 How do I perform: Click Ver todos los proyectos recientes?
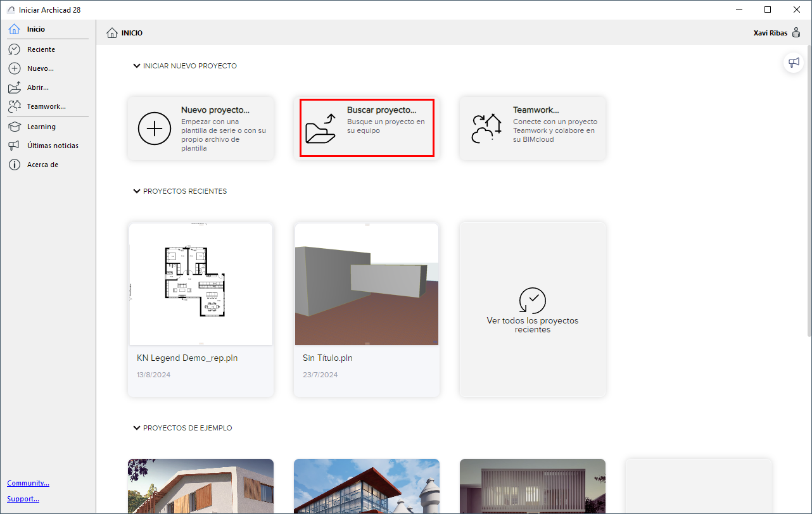(x=533, y=310)
